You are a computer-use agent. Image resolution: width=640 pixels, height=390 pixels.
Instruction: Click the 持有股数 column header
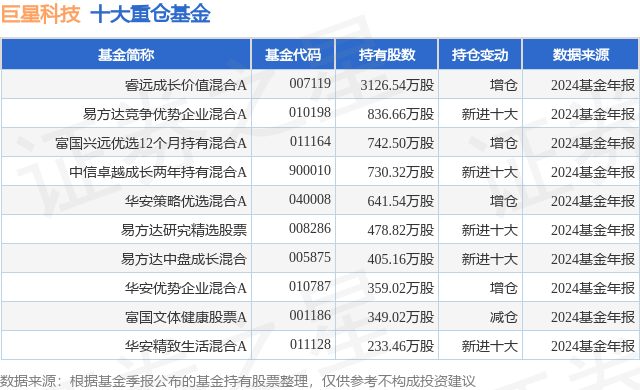[x=387, y=55]
